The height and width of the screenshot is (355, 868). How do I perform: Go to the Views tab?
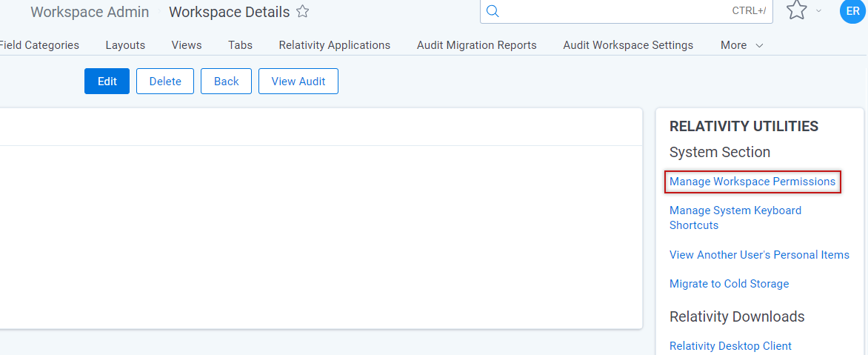[187, 45]
